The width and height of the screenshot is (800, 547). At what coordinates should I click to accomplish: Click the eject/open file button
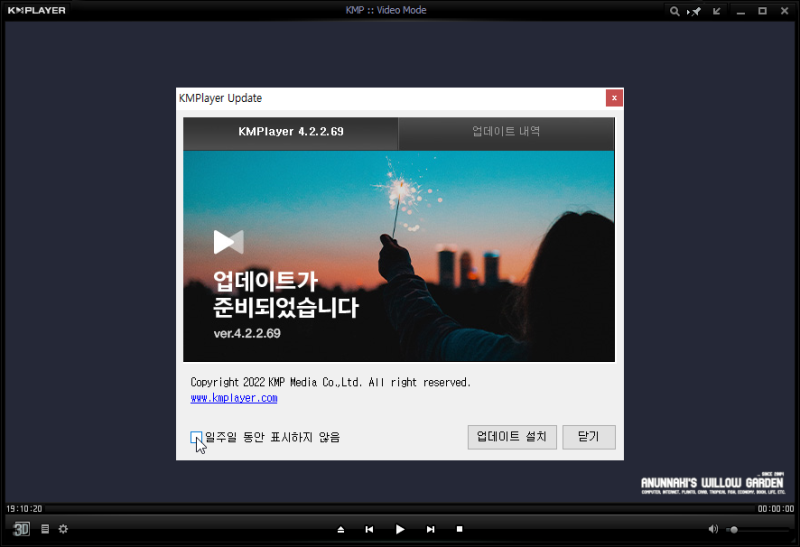click(341, 530)
